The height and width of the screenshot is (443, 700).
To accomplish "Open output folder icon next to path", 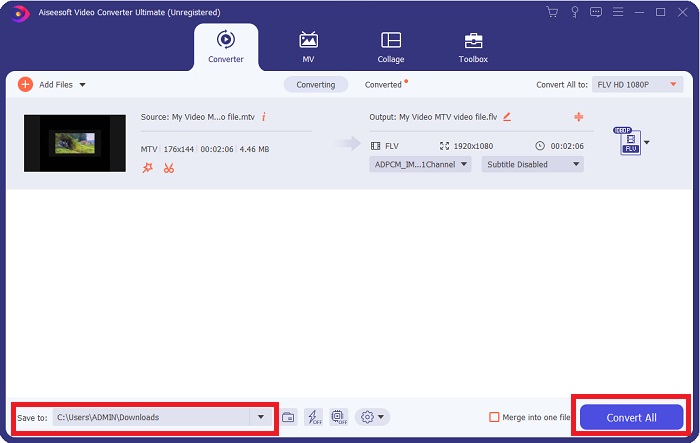I will pos(288,417).
